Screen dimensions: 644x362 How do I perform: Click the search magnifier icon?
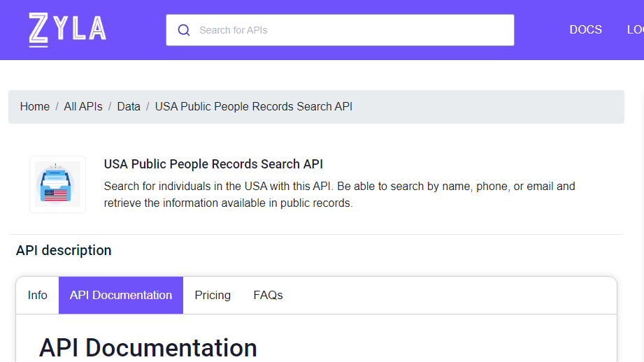[x=184, y=30]
